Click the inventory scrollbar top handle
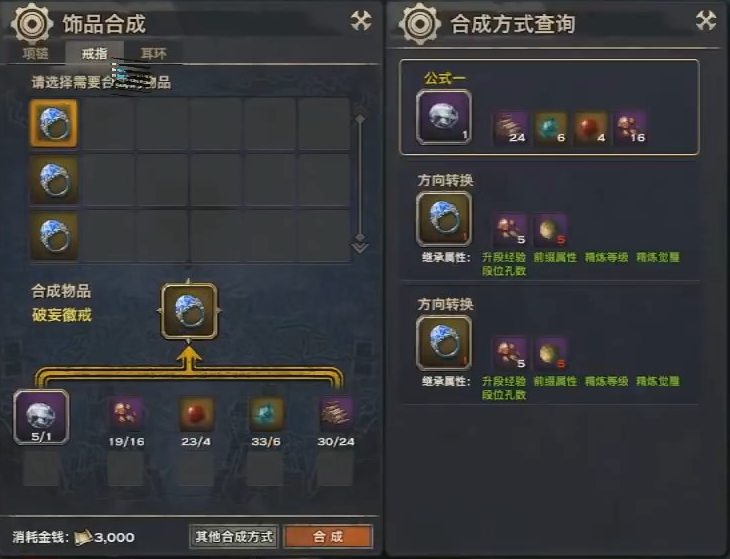This screenshot has width=730, height=559. (360, 116)
